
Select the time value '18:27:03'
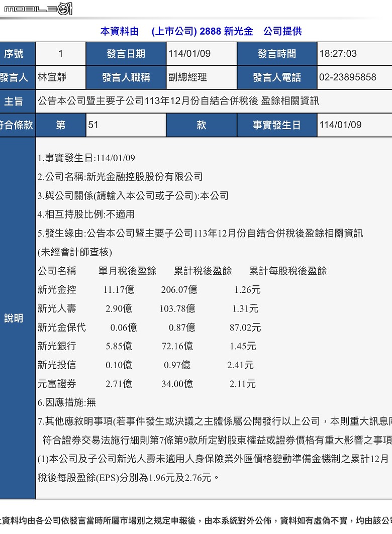pyautogui.click(x=338, y=53)
